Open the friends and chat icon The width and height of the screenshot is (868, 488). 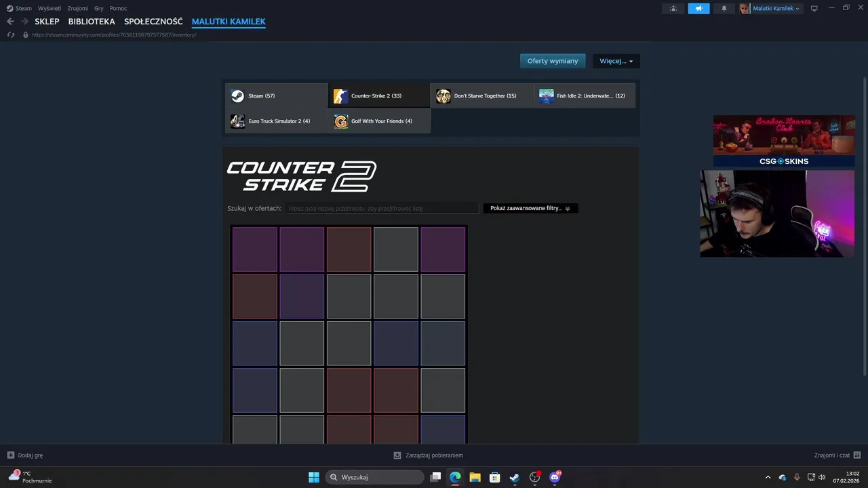point(857,455)
